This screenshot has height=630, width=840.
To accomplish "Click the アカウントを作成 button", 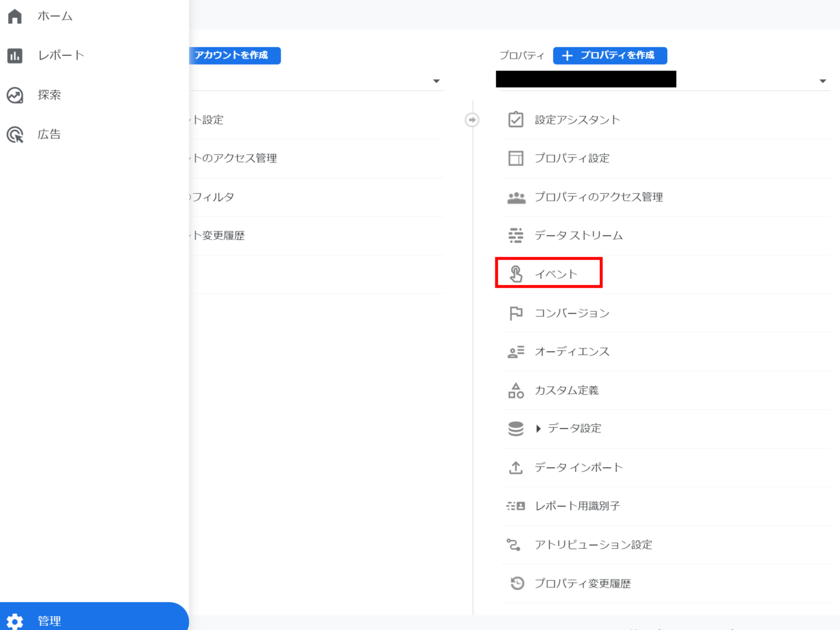I will tap(234, 55).
